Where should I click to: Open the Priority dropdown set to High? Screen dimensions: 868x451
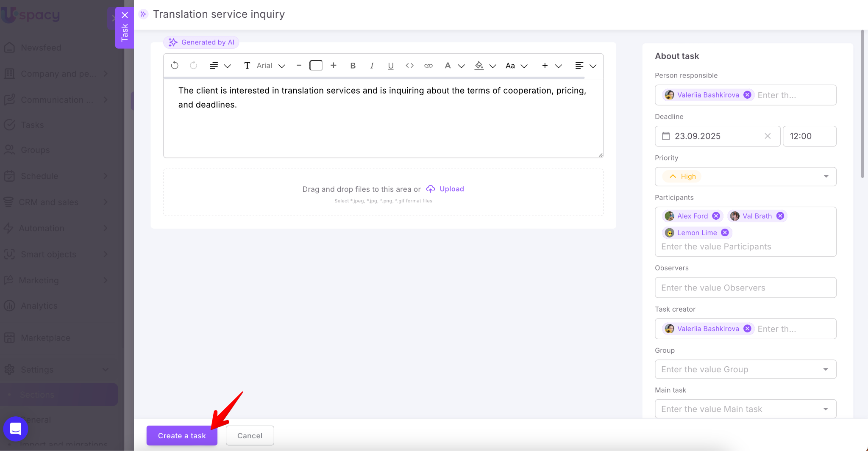click(x=745, y=177)
